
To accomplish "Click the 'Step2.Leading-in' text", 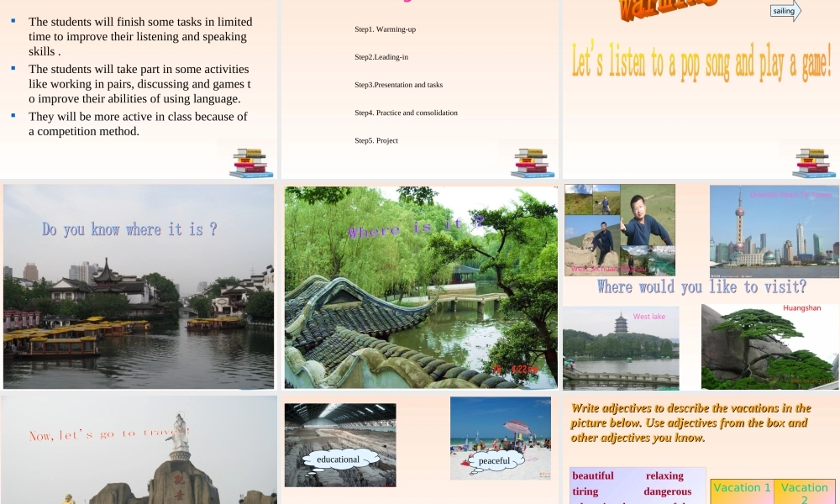I will 381,57.
